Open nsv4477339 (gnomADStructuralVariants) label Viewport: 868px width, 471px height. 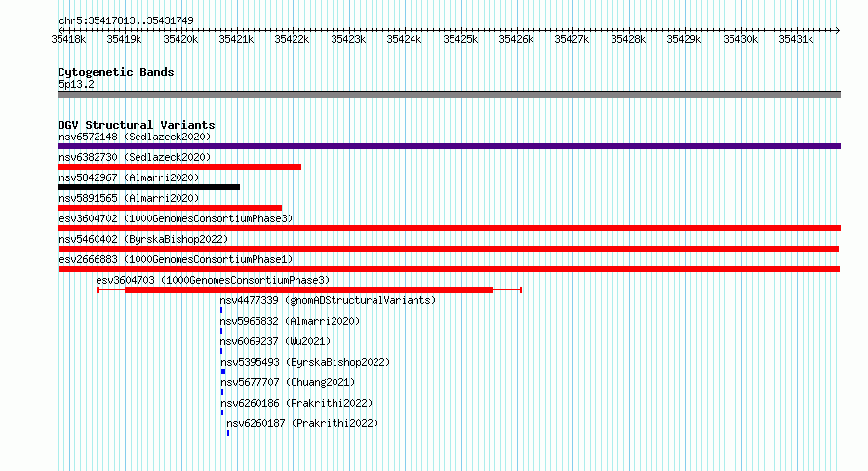pyautogui.click(x=328, y=300)
